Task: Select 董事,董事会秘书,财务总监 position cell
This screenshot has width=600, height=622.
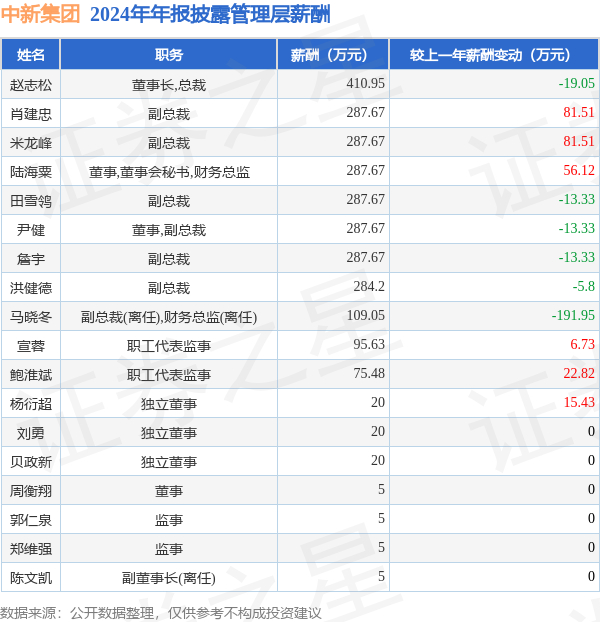Action: click(169, 172)
